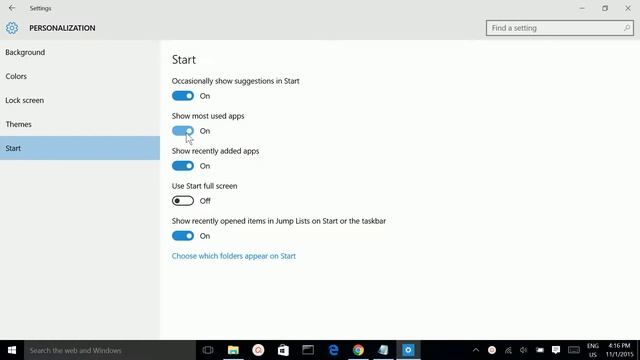Open the Colors settings page
Image resolution: width=640 pixels, height=360 pixels.
pos(80,76)
